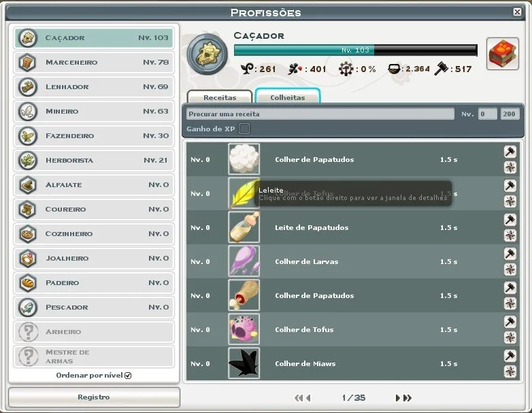Select the Padeiro bread icon

coord(27,282)
